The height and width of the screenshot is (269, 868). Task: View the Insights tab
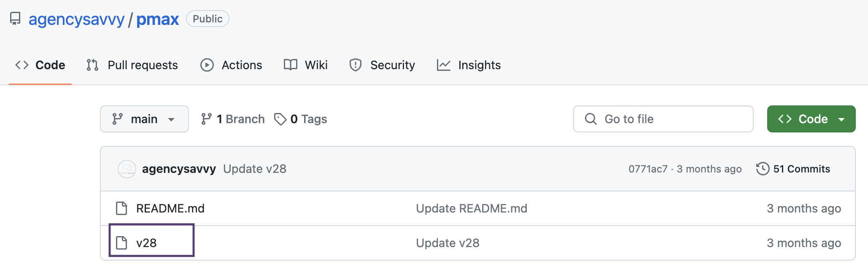click(469, 65)
